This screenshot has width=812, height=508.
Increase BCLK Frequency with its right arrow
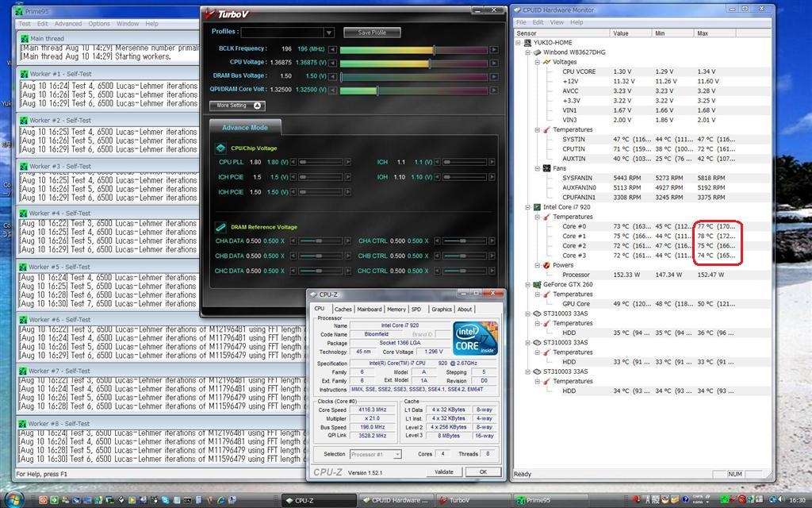[495, 50]
